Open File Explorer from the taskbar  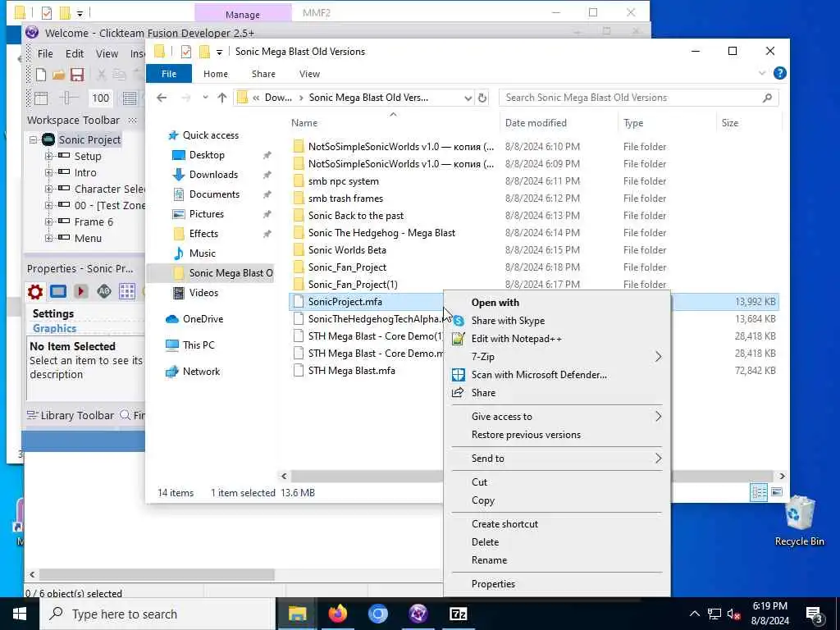[x=297, y=614]
